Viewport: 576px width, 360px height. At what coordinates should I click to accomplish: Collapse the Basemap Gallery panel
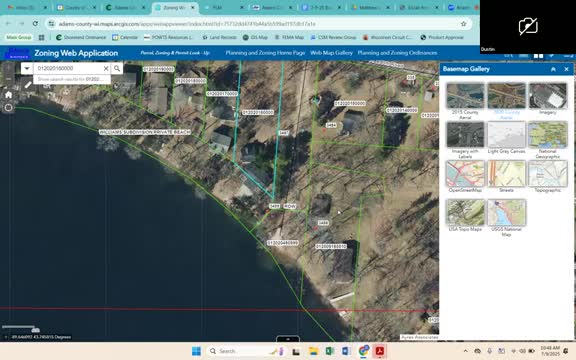pyautogui.click(x=553, y=69)
